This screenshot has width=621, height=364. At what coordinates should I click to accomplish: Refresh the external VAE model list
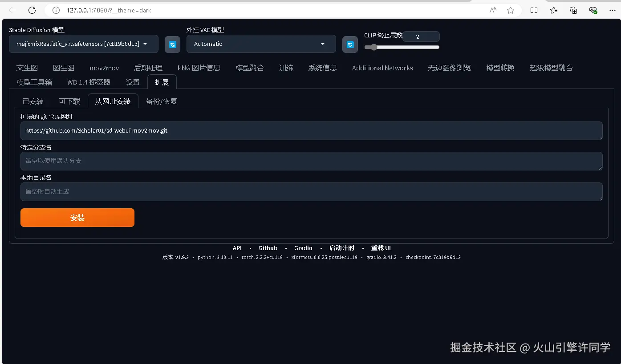coord(350,44)
